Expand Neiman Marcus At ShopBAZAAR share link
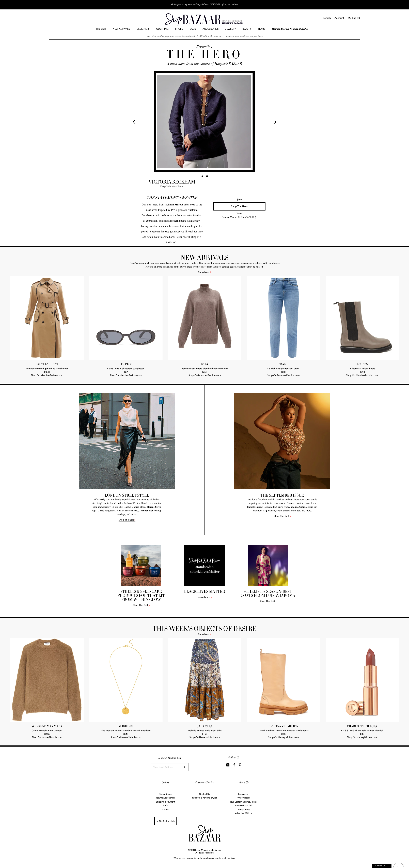The width and height of the screenshot is (409, 868). click(x=239, y=217)
